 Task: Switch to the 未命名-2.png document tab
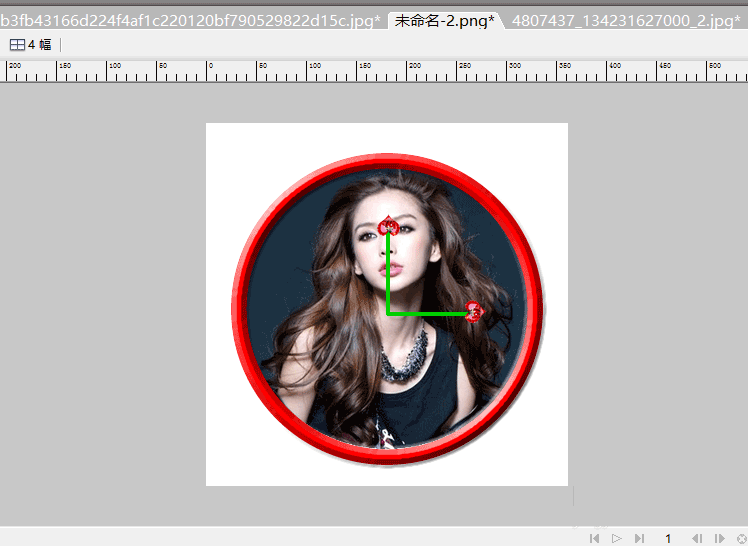coord(444,21)
